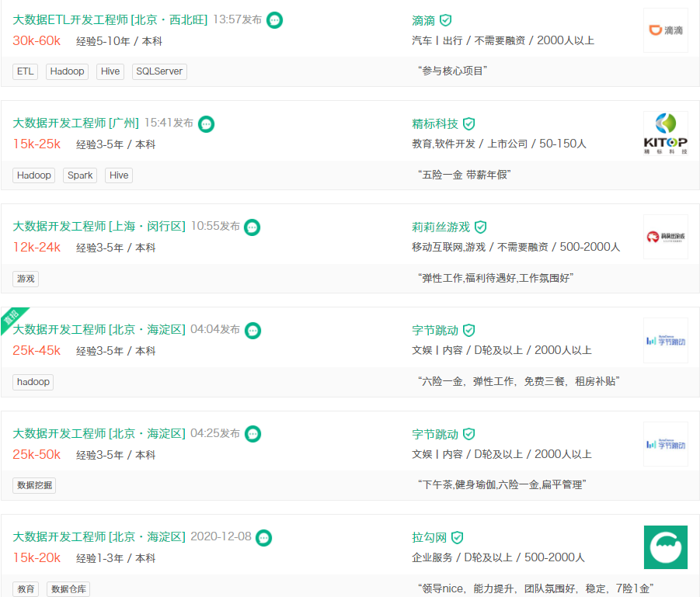Open 拉勾网 company link
This screenshot has height=597, width=700.
click(x=429, y=537)
